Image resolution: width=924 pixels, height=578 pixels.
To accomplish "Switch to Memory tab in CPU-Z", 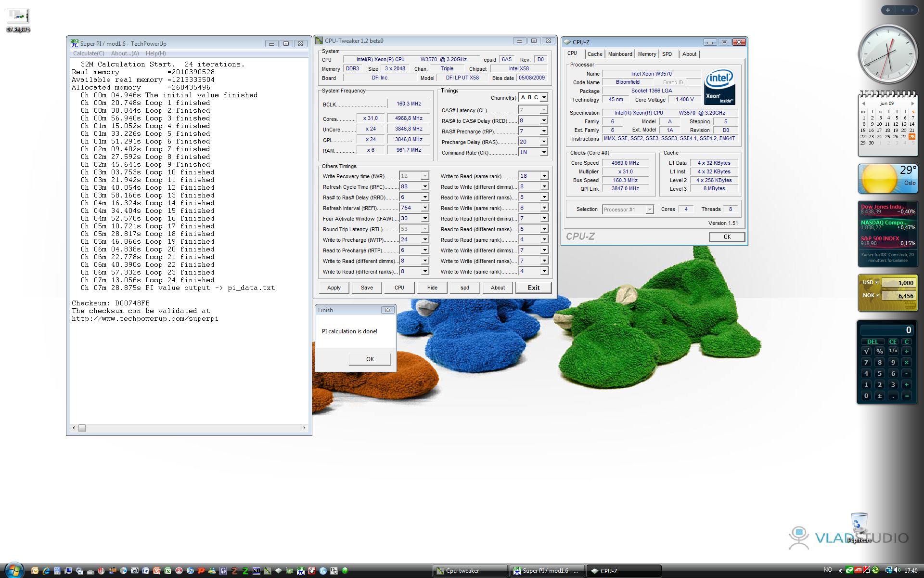I will click(647, 54).
